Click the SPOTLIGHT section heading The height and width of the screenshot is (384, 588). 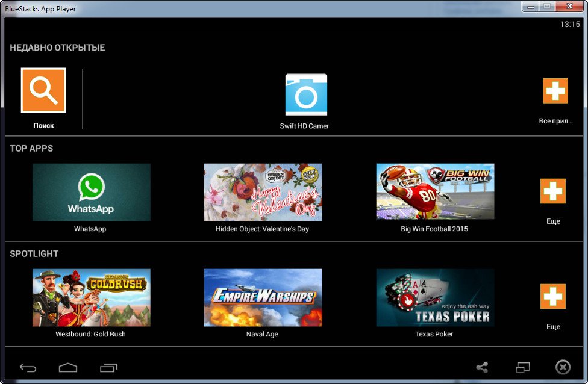(x=34, y=253)
